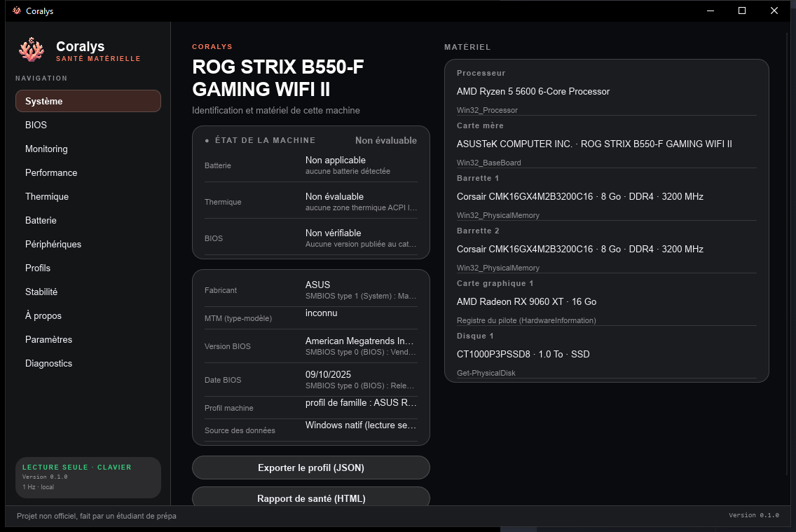Click the Windows natif data source value
Viewport: 796px width, 532px height.
click(361, 425)
